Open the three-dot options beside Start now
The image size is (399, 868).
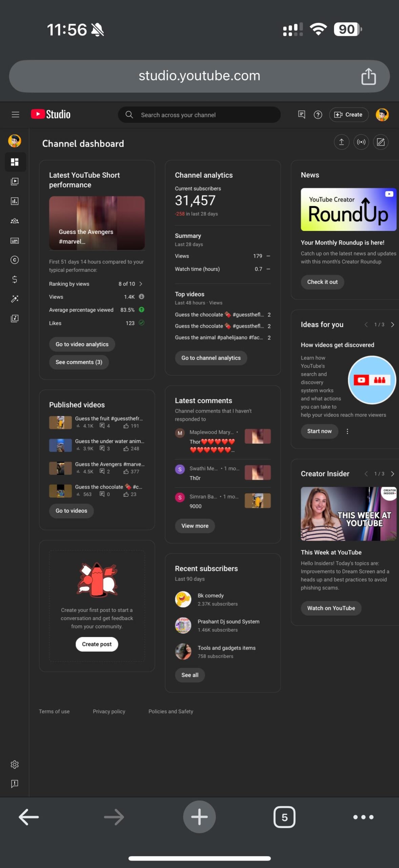(x=347, y=431)
